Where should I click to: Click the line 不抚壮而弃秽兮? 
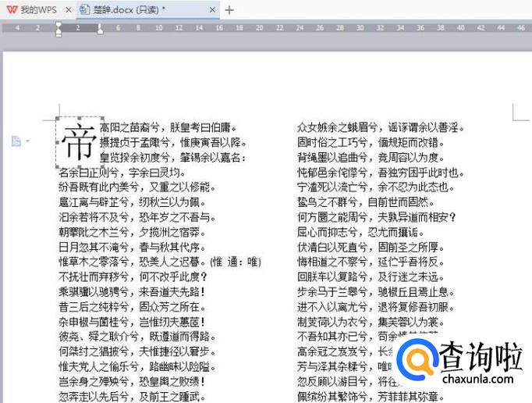(x=94, y=277)
